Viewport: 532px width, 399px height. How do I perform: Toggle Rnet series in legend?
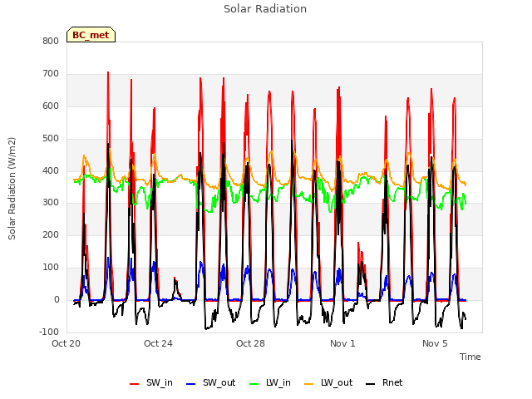tap(384, 382)
